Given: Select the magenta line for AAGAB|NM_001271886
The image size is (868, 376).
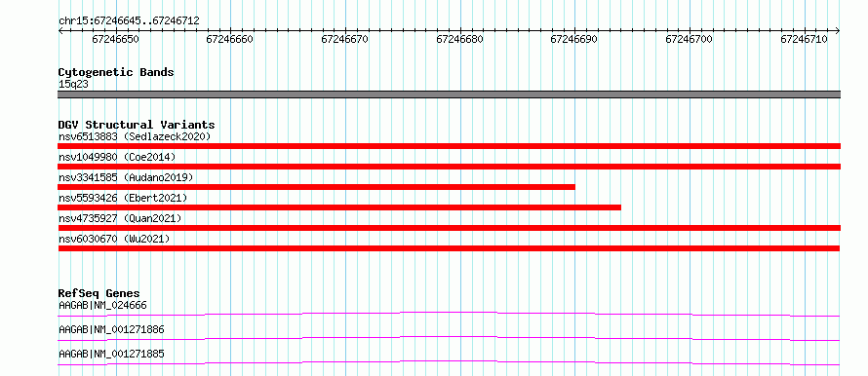Looking at the screenshot, I should pyautogui.click(x=450, y=338).
